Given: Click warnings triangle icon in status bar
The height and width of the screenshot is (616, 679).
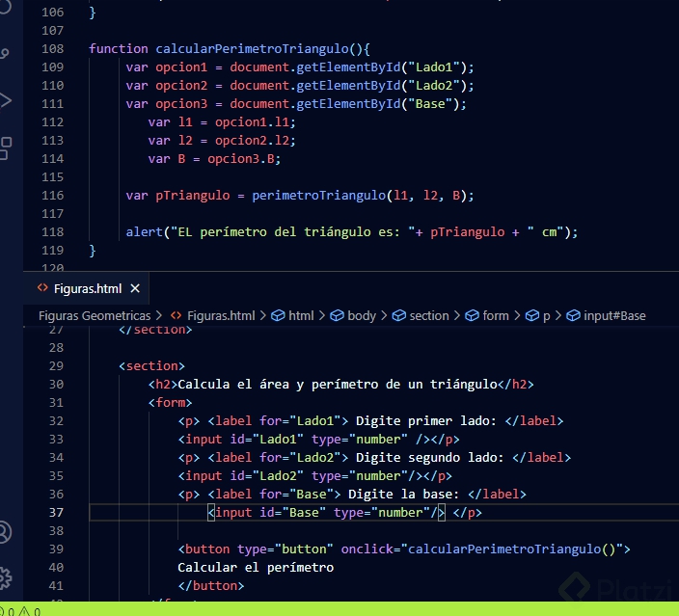Looking at the screenshot, I should 24,611.
